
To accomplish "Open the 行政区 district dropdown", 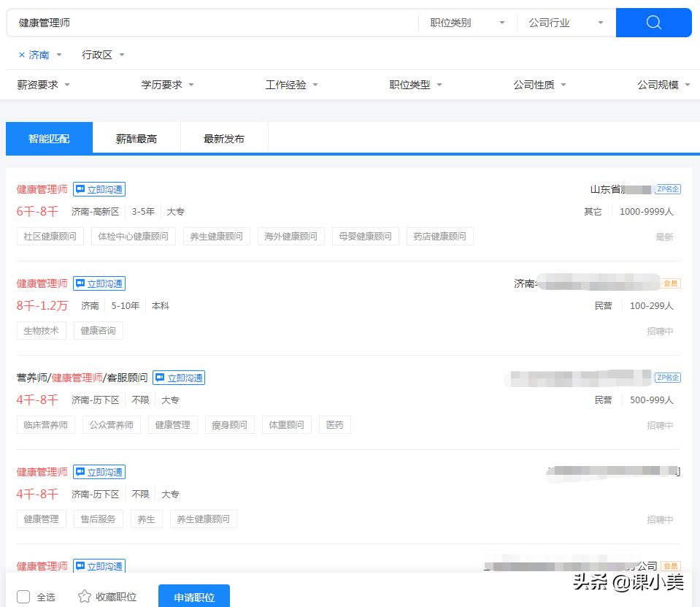I will click(97, 54).
